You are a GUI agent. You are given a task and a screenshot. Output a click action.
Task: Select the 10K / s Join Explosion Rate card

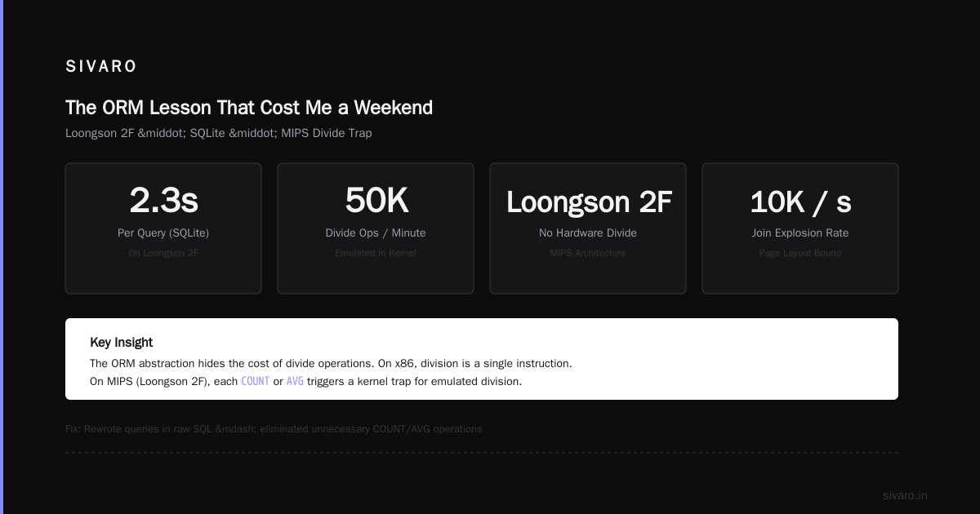[800, 228]
